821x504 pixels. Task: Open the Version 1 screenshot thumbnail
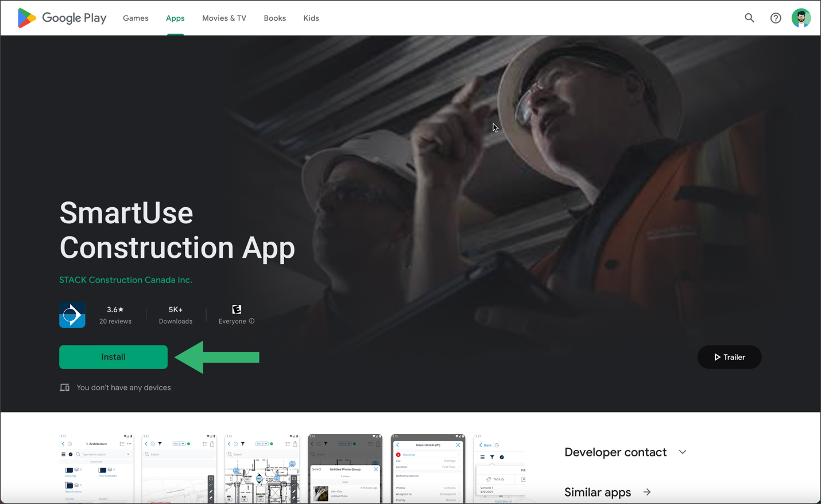[499, 469]
